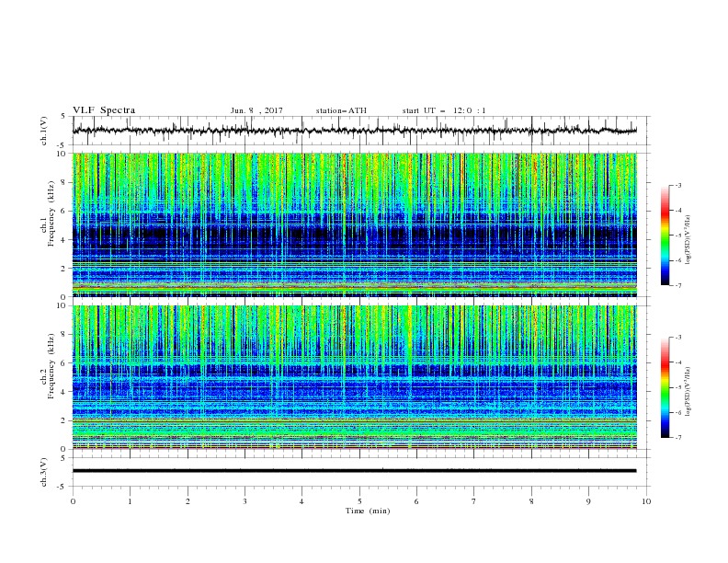The image size is (728, 563).
Task: Click the "6" tick on the time axis
Action: [x=416, y=501]
